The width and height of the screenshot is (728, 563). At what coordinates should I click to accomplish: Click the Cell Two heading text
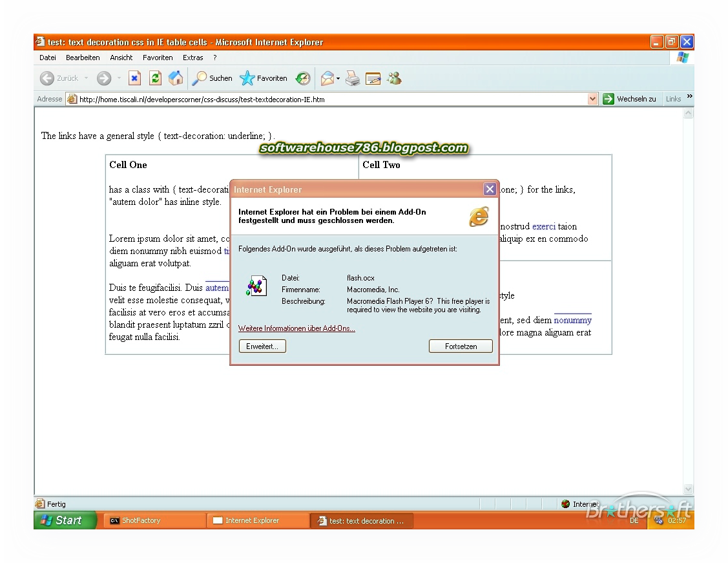point(381,165)
